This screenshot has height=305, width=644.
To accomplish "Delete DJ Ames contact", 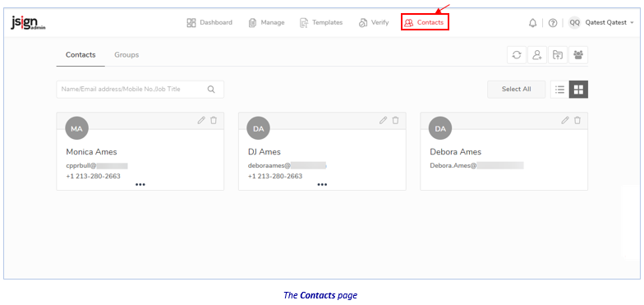I will pyautogui.click(x=395, y=120).
